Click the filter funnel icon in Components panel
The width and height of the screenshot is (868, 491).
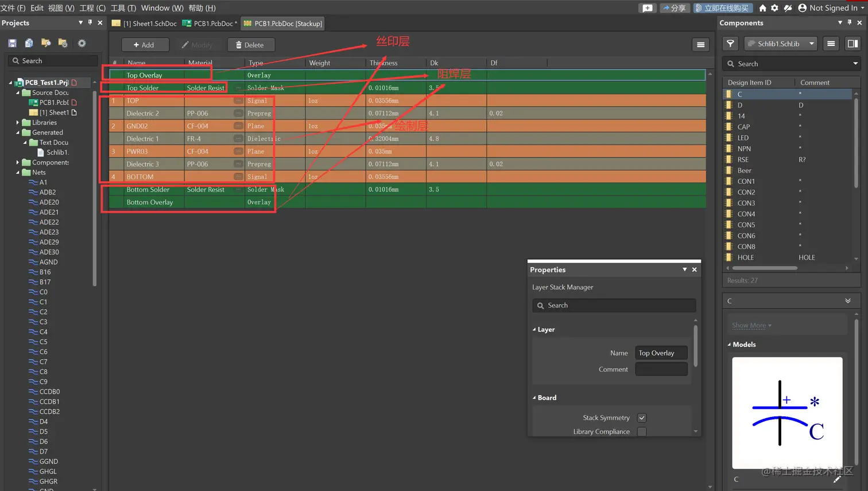pos(730,44)
